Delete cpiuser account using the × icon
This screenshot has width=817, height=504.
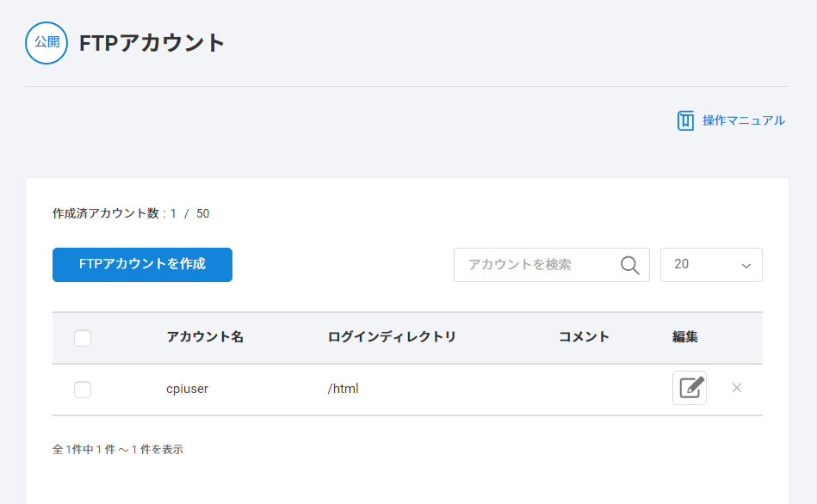737,388
